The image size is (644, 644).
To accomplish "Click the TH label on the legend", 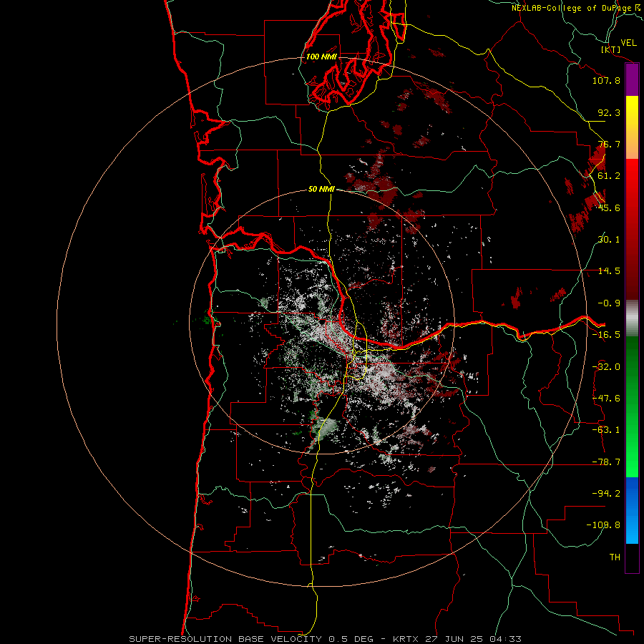I will (615, 557).
